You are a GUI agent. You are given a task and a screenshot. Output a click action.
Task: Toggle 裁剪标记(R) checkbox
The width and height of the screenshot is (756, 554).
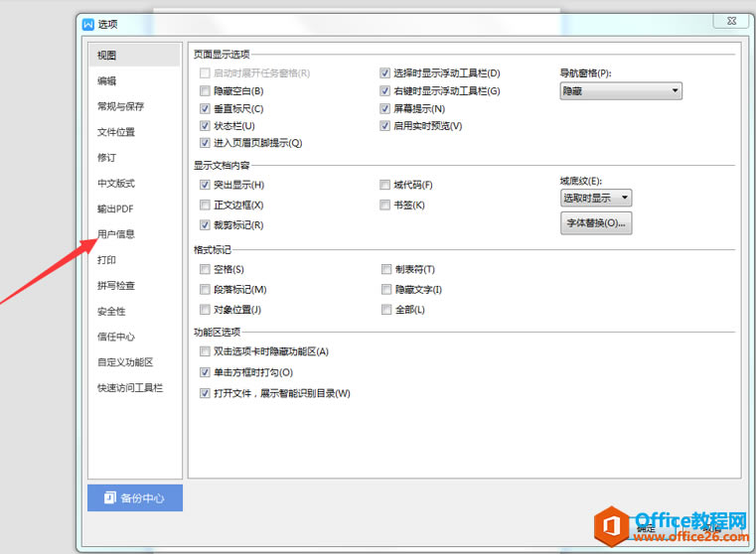205,225
